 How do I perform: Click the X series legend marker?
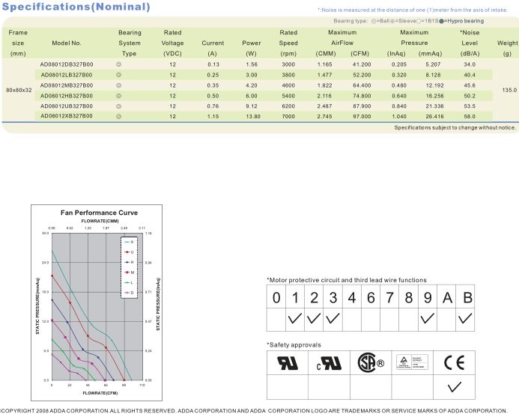click(127, 242)
